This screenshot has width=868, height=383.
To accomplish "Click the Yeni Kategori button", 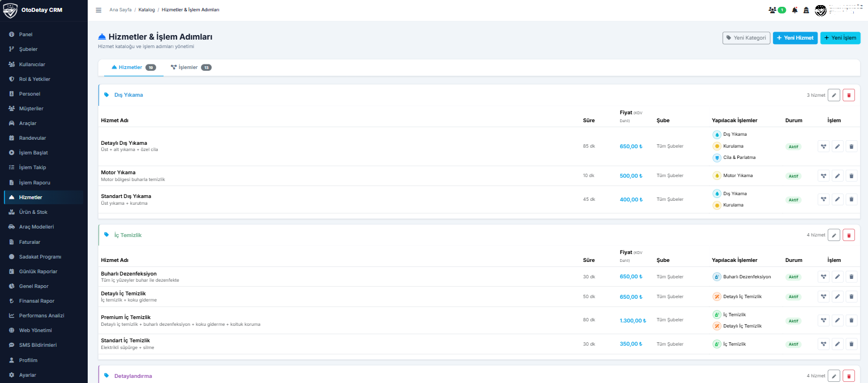I will 746,38.
